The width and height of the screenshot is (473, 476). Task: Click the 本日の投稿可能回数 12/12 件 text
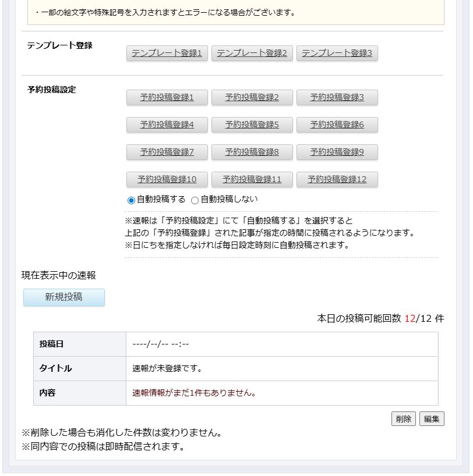pos(380,318)
